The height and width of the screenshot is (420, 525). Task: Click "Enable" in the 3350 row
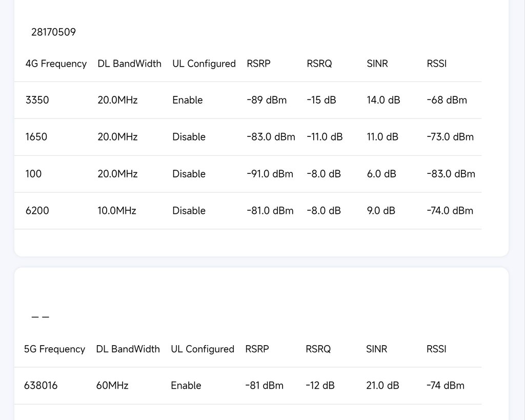tap(188, 100)
